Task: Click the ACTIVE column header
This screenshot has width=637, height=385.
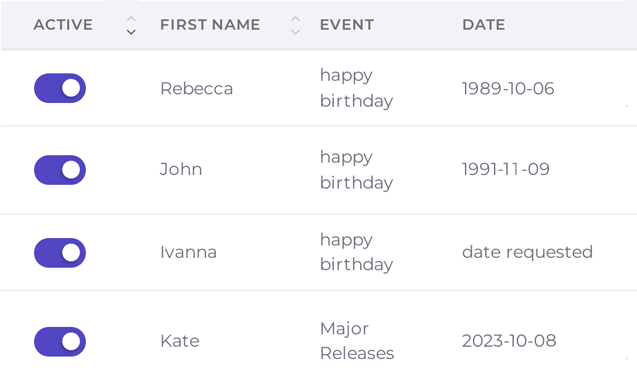Action: pos(63,25)
